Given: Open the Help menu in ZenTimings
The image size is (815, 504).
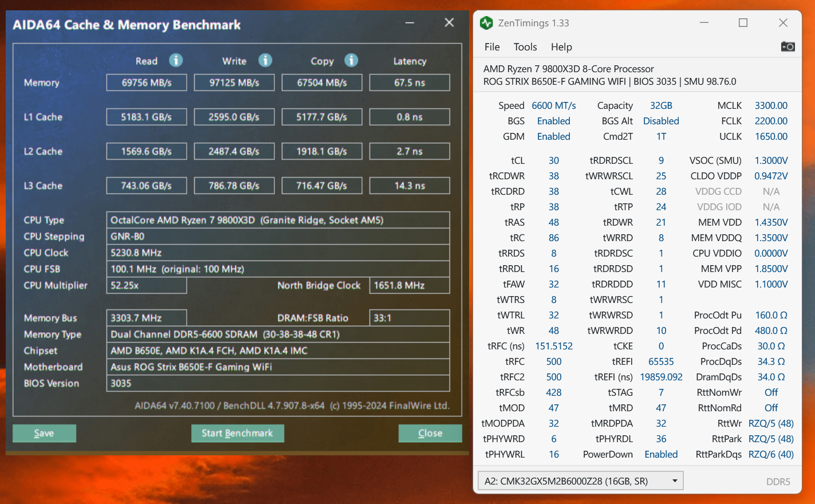Looking at the screenshot, I should click(x=561, y=47).
